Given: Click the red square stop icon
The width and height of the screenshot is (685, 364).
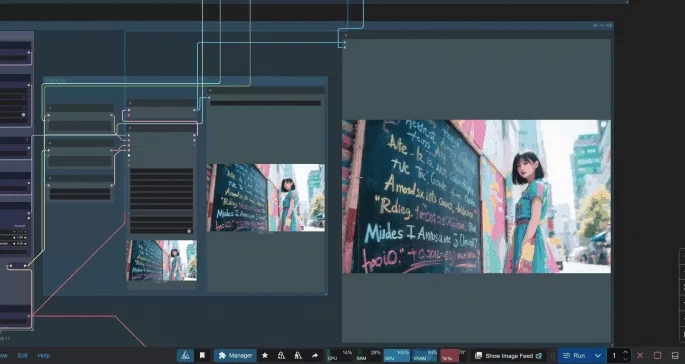Looking at the screenshot, I should [657, 356].
